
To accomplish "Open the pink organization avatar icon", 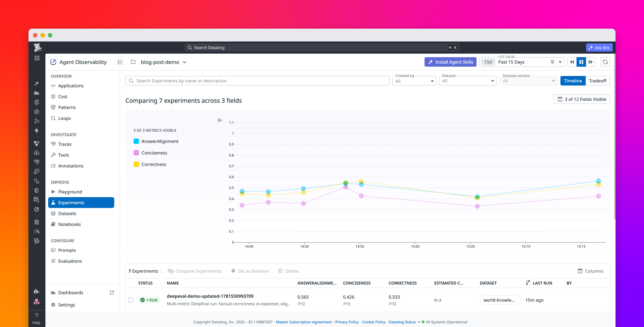I will pyautogui.click(x=36, y=301).
